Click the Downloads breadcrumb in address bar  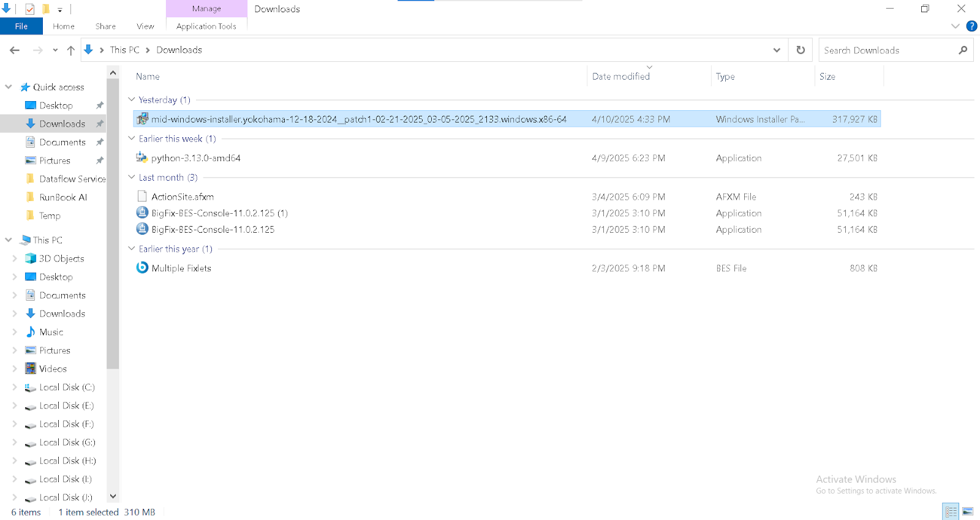(179, 50)
